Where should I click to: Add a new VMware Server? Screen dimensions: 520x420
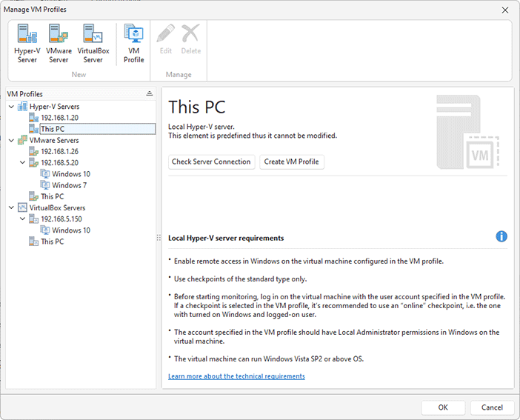[59, 44]
